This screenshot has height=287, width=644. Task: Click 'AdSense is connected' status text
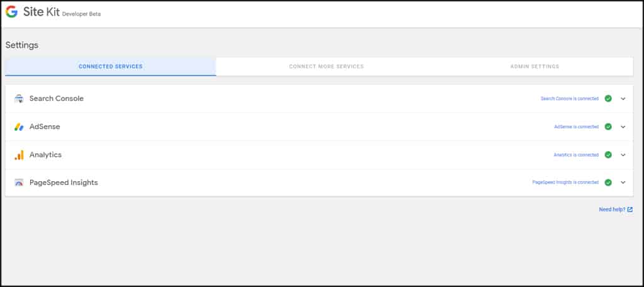point(576,127)
